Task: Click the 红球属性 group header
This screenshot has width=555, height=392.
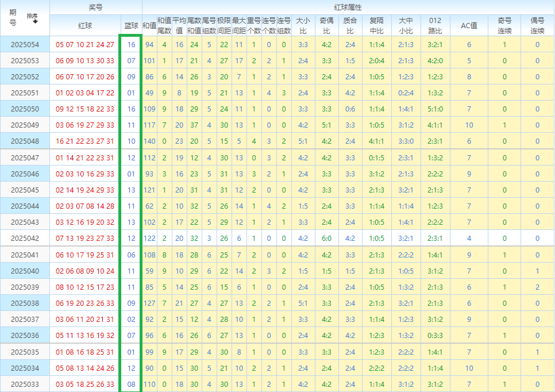Action: click(x=348, y=7)
